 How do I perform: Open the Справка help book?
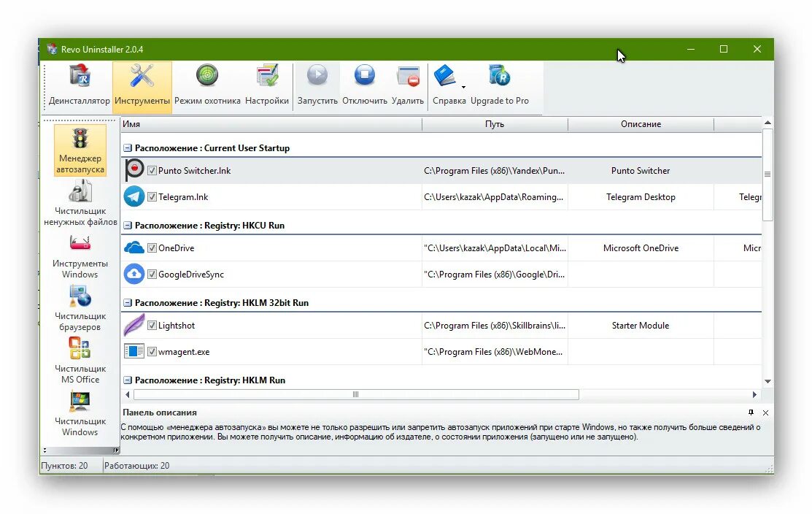[x=445, y=76]
